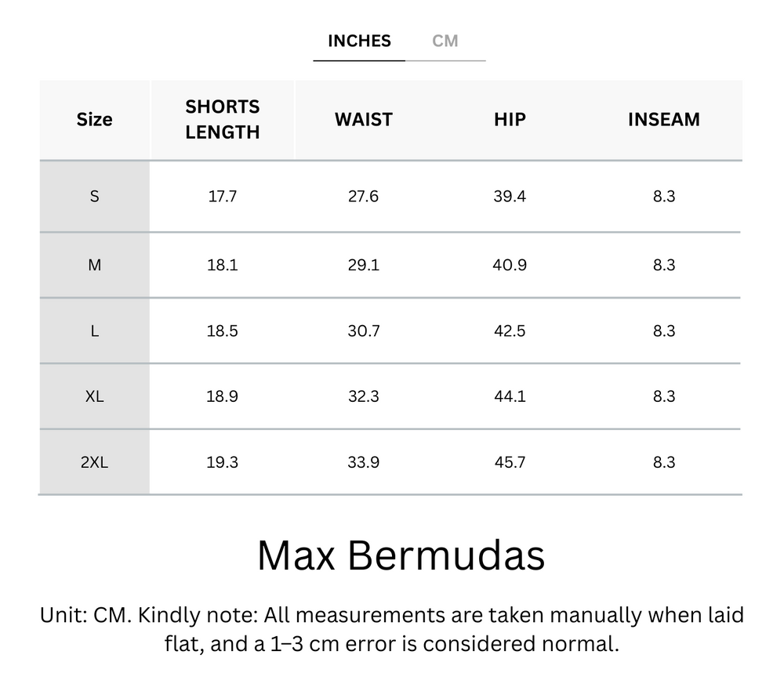Click the Size column header
This screenshot has width=784, height=691.
coord(94,120)
